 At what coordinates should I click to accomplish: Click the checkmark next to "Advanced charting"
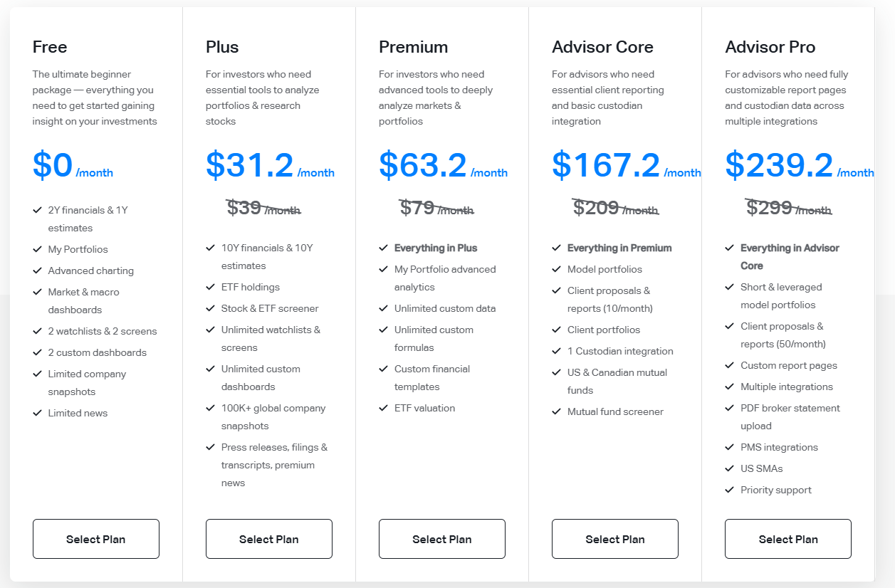[x=37, y=271]
